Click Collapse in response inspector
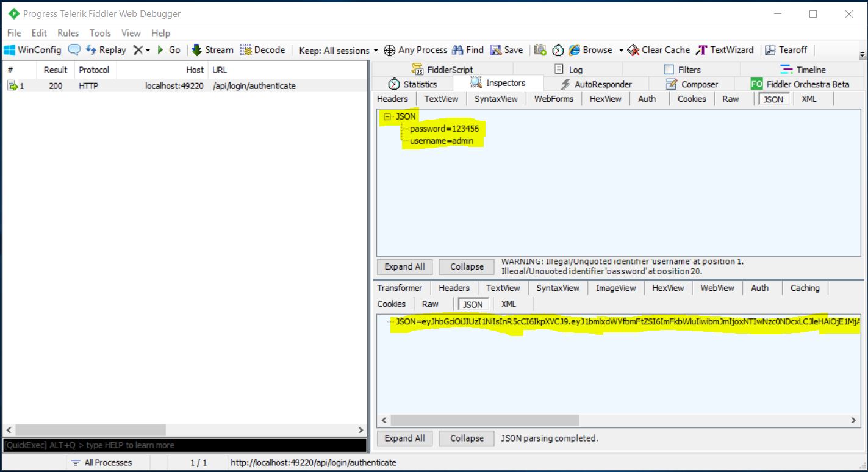The width and height of the screenshot is (868, 472). click(x=467, y=438)
